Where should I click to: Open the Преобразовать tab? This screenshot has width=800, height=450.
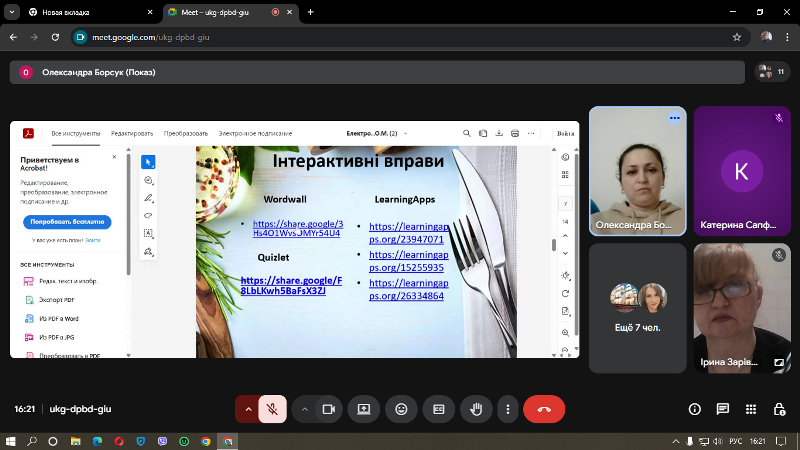(186, 134)
